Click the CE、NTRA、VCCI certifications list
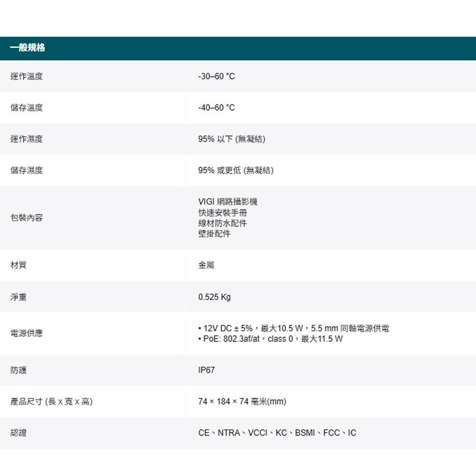Viewport: 476px width, 476px height. (277, 433)
